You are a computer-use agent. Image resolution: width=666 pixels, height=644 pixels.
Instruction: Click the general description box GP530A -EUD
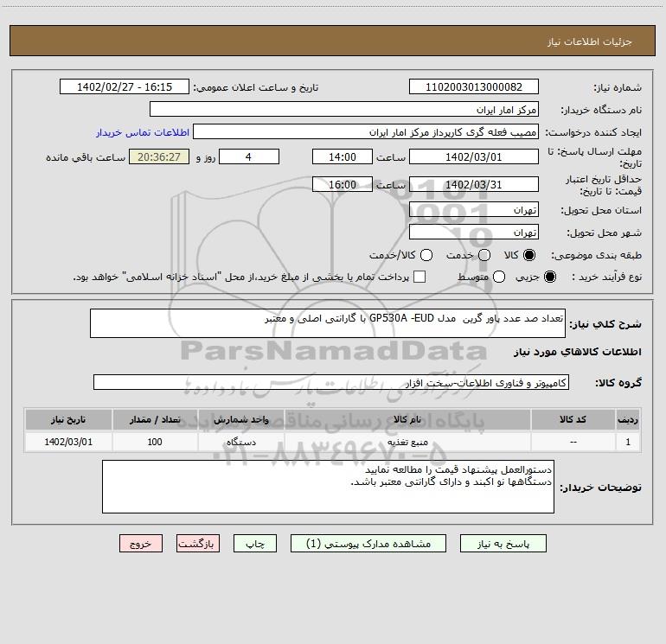[x=328, y=323]
